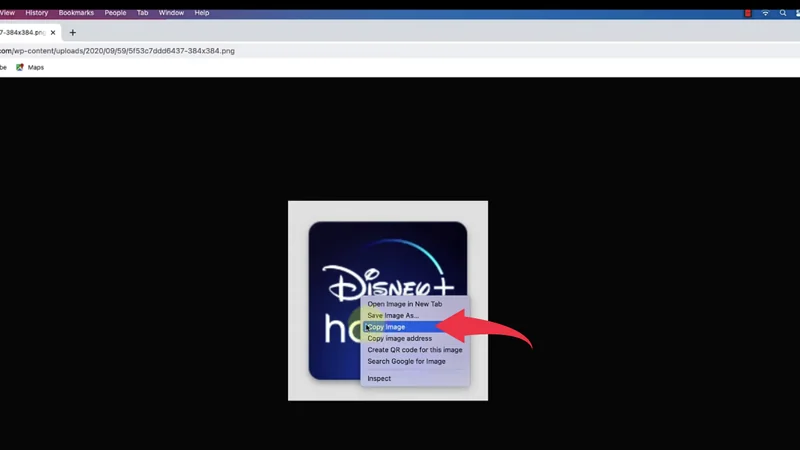Open the History menu

[36, 13]
